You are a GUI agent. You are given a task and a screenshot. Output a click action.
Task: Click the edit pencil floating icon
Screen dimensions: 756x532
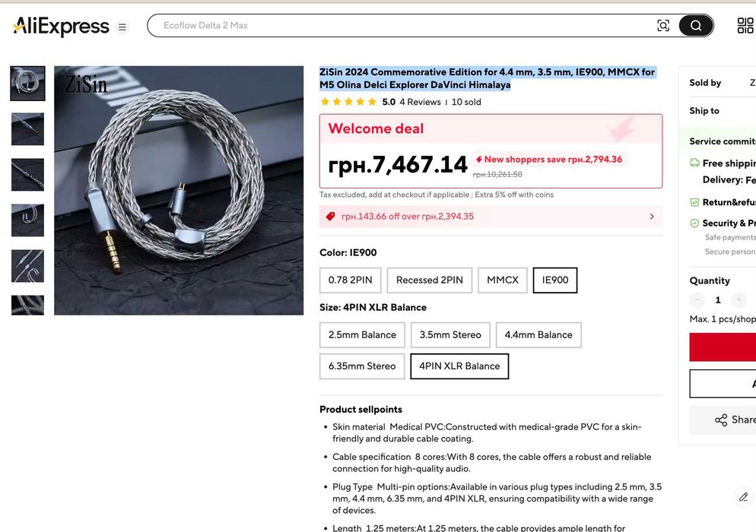click(x=744, y=497)
